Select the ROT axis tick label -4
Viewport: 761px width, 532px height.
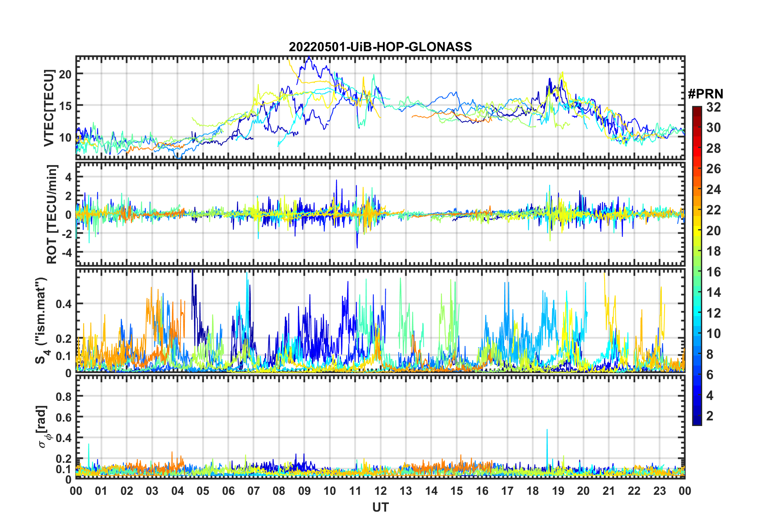tap(66, 252)
